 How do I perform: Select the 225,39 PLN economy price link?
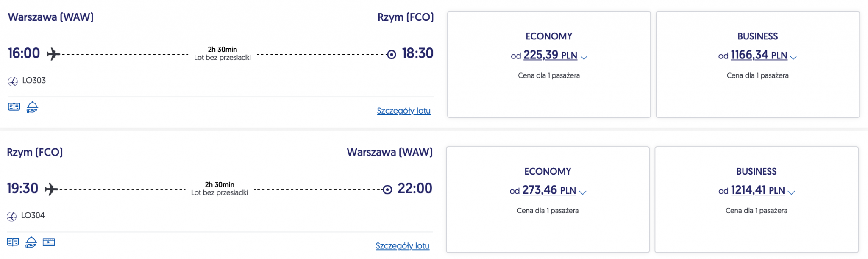pyautogui.click(x=550, y=55)
